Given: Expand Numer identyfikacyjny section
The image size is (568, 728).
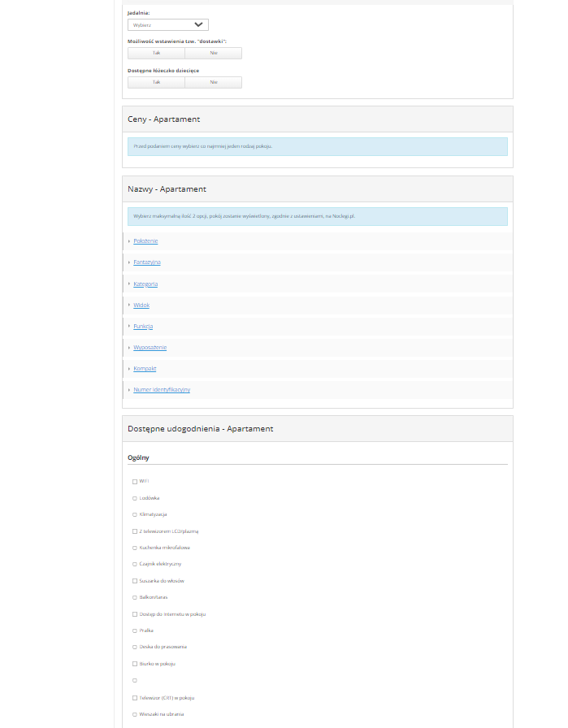Looking at the screenshot, I should [162, 389].
